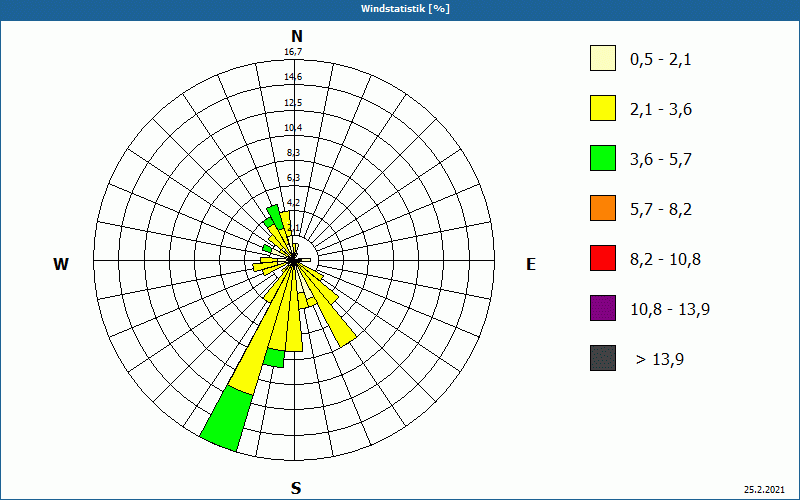Click the 16,7 ring scale value
This screenshot has height=500, width=800.
pyautogui.click(x=293, y=52)
